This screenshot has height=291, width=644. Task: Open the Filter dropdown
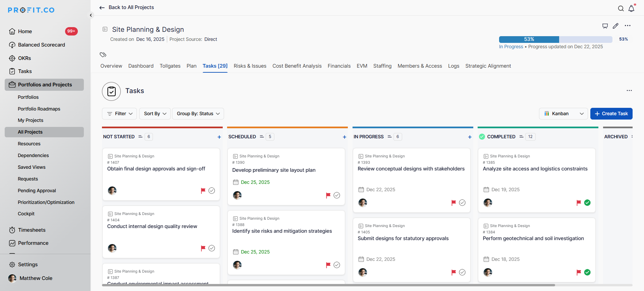pyautogui.click(x=119, y=114)
